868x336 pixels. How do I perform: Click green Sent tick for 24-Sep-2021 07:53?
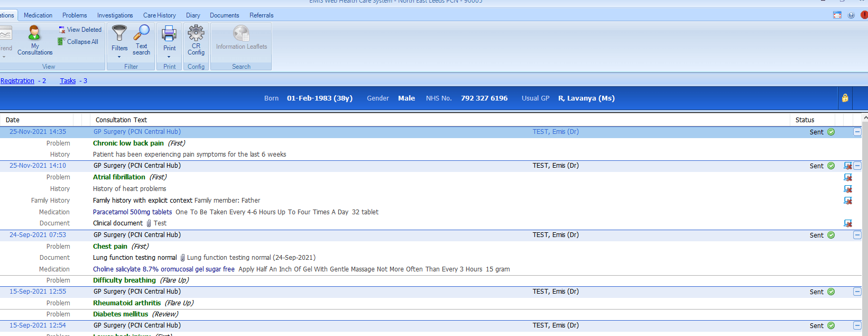tap(831, 235)
